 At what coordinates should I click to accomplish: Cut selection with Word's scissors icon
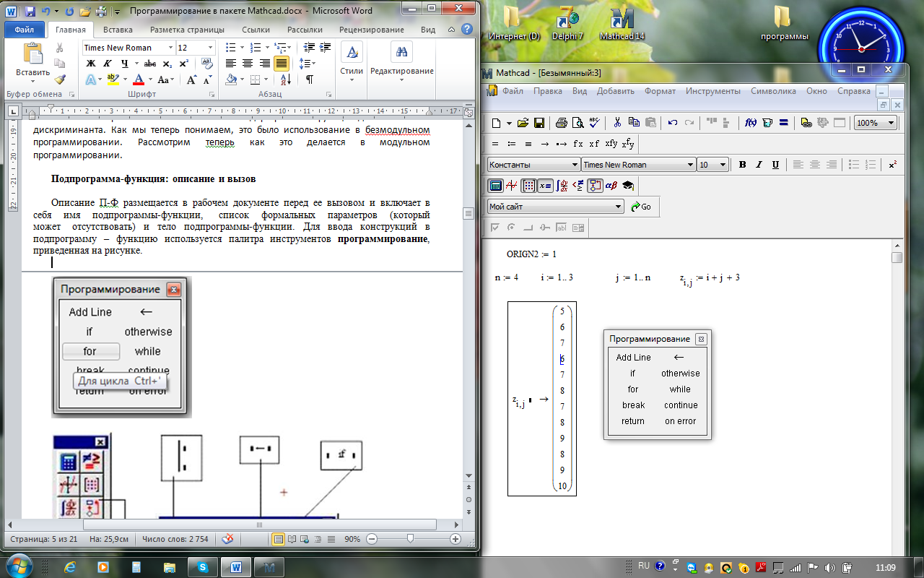[x=60, y=48]
